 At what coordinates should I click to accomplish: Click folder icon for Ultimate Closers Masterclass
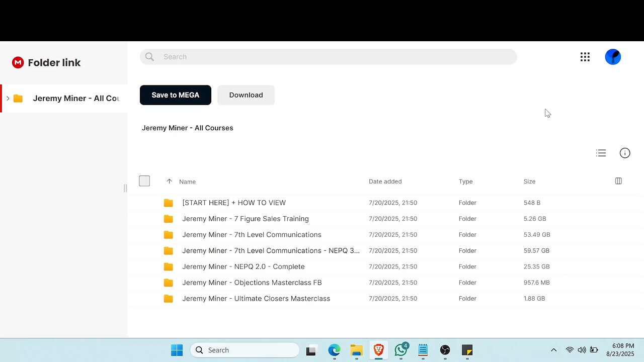(169, 299)
